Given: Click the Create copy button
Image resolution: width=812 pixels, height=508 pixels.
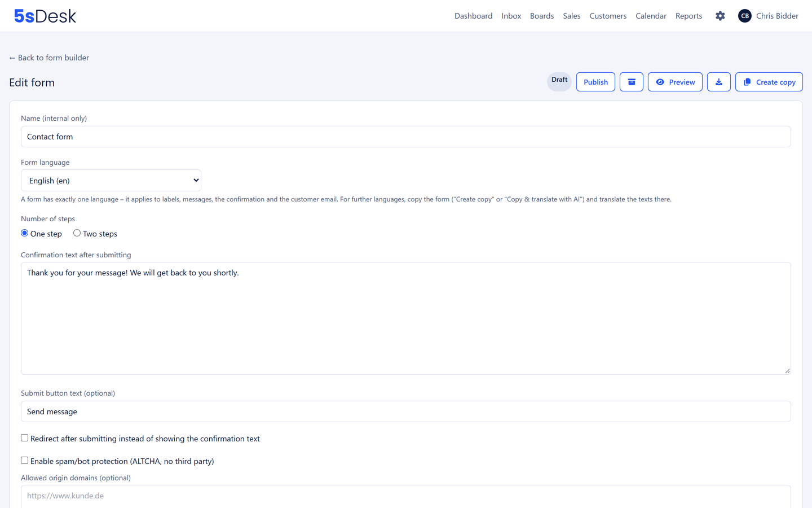Looking at the screenshot, I should point(769,82).
